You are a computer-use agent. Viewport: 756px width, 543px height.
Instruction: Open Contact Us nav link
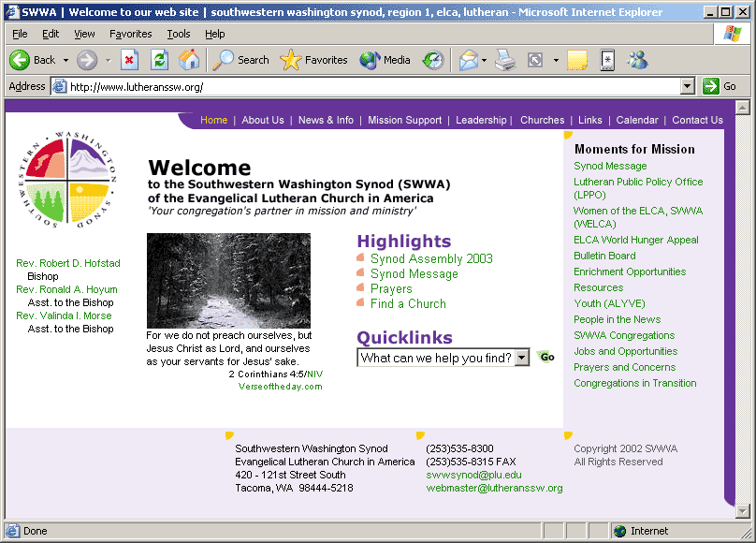coord(697,120)
